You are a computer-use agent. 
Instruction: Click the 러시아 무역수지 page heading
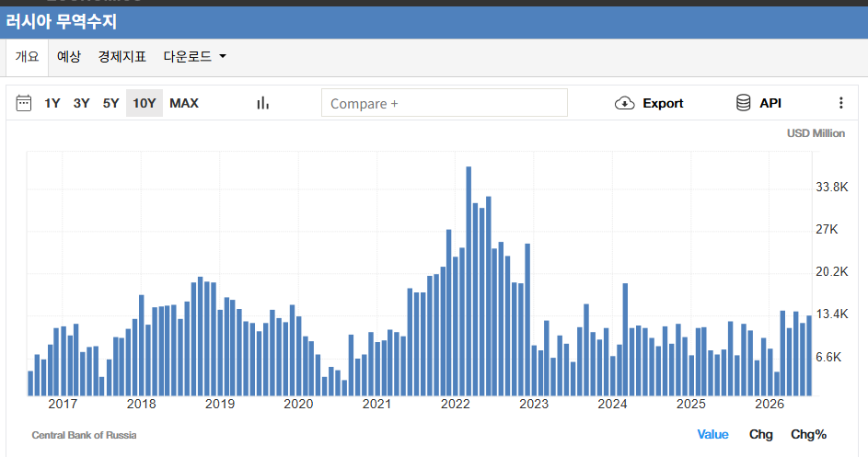point(62,22)
